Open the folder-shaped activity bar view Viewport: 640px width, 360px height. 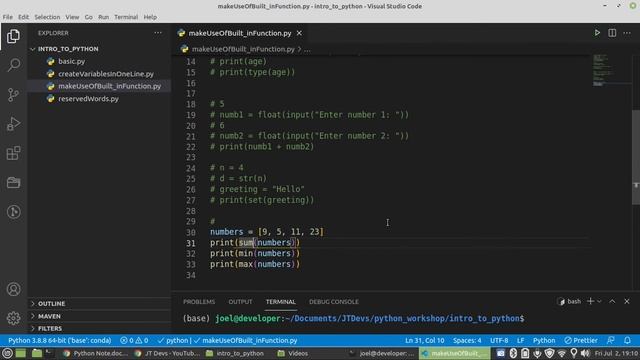(x=13, y=182)
